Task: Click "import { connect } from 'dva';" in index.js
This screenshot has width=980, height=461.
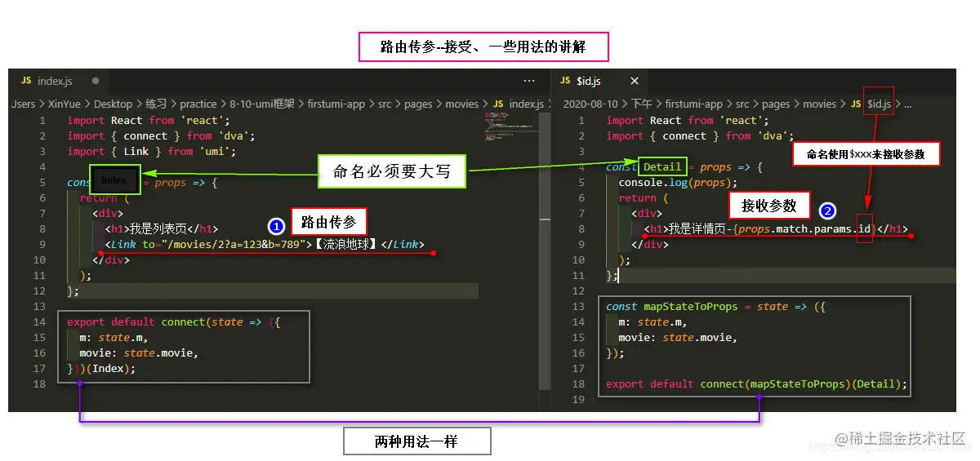Action: pyautogui.click(x=161, y=135)
